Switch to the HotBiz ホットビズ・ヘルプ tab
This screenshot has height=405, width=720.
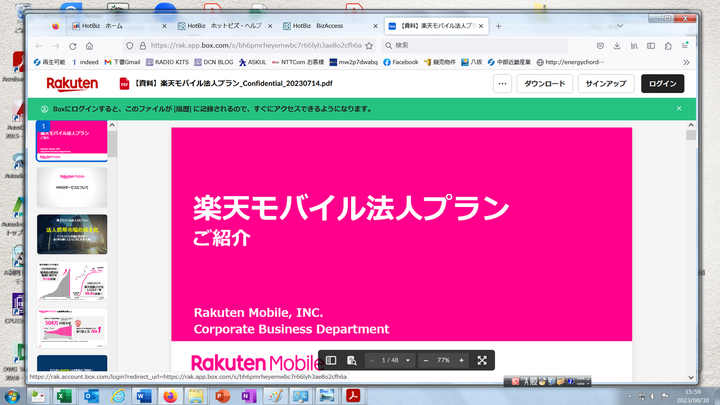pos(224,26)
